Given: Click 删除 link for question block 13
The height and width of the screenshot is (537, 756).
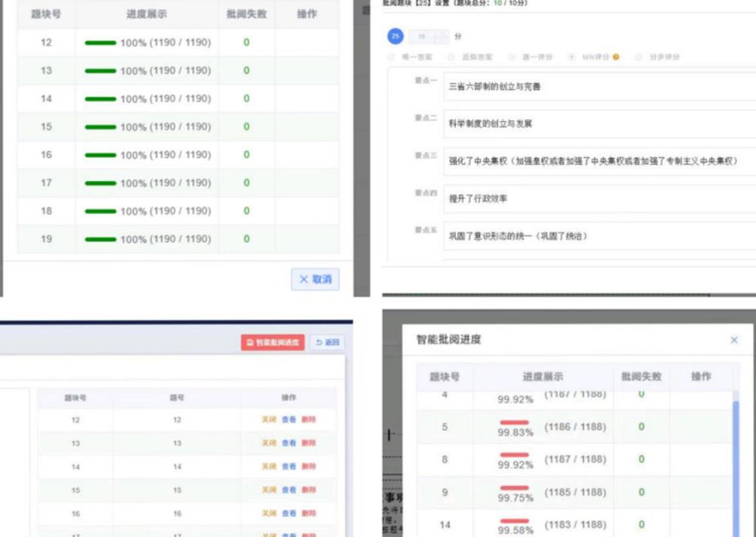Looking at the screenshot, I should 308,443.
